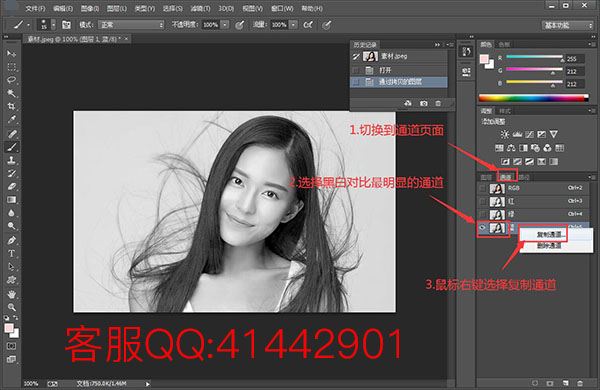
Task: Select the Eyedropper tool
Action: (11, 120)
